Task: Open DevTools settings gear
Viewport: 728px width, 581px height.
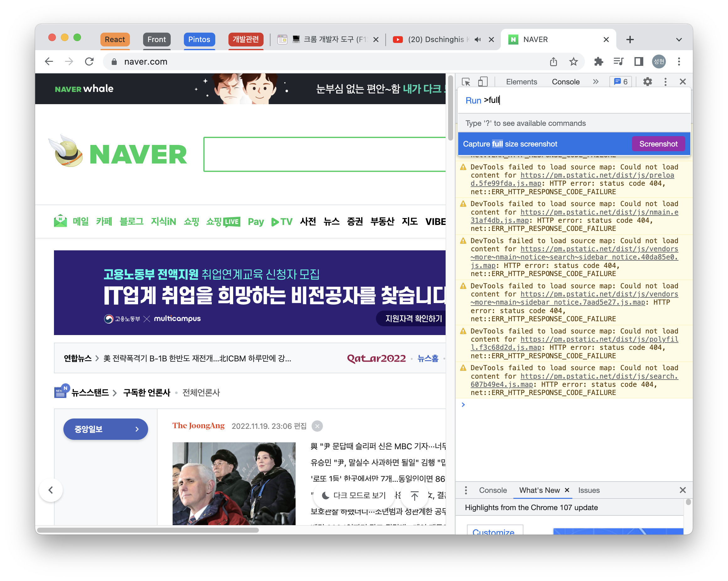Action: [647, 82]
